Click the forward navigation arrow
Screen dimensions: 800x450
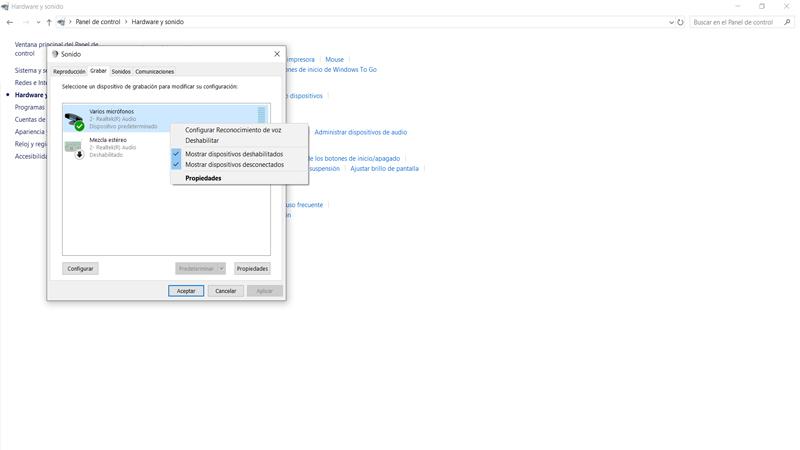pyautogui.click(x=26, y=22)
